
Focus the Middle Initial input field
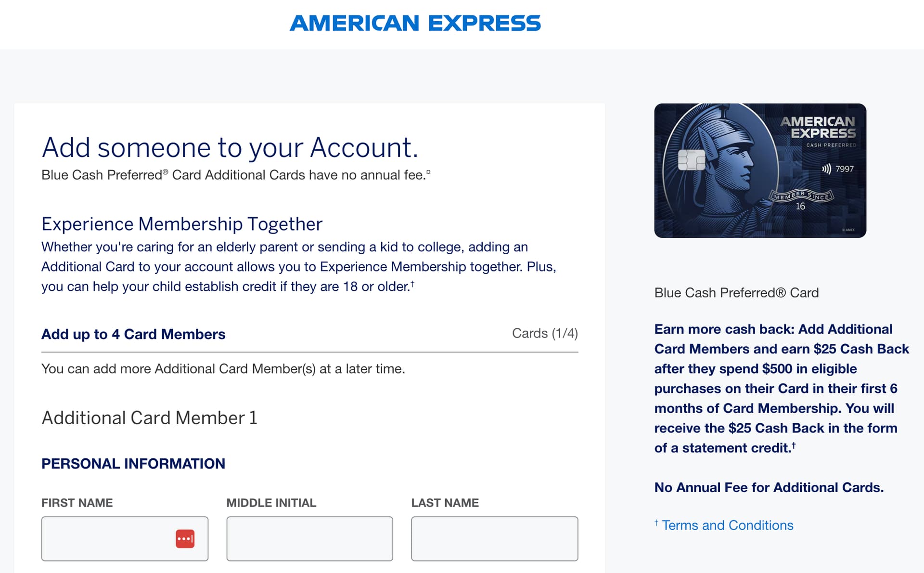[x=309, y=539]
